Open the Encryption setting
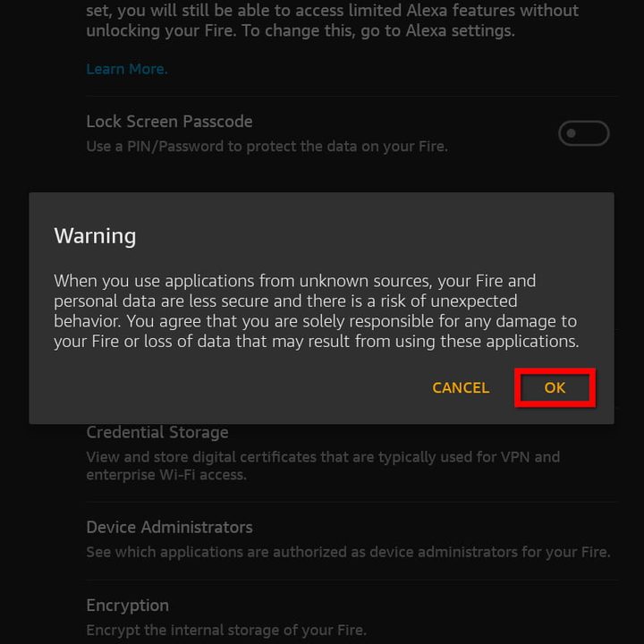The height and width of the screenshot is (644, 644). point(127,606)
